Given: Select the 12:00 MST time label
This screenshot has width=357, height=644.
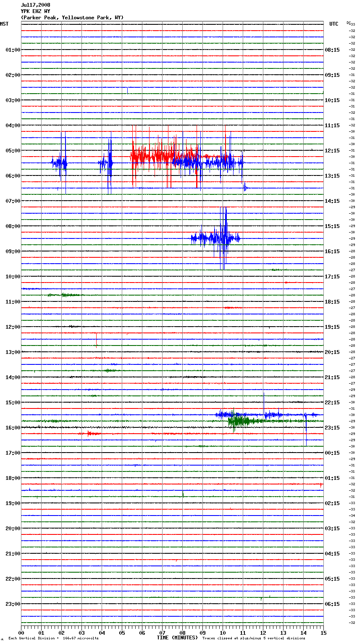Looking at the screenshot, I should pos(13,327).
